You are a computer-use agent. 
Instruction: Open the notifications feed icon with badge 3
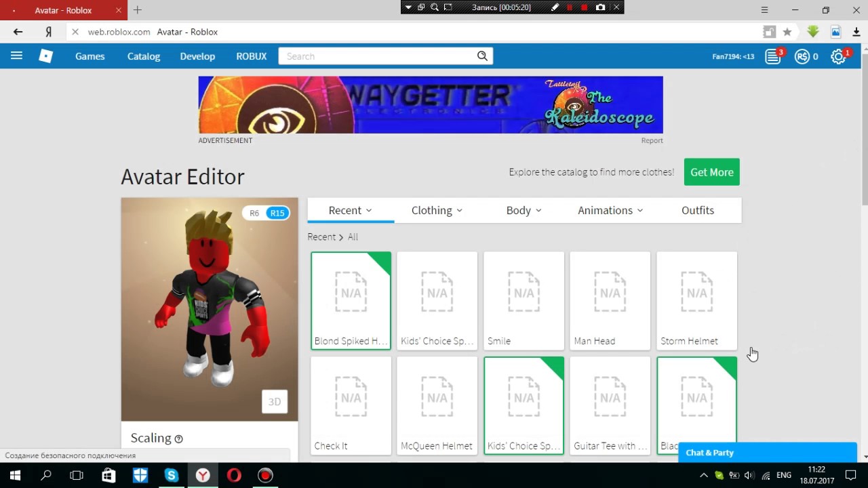pyautogui.click(x=773, y=56)
